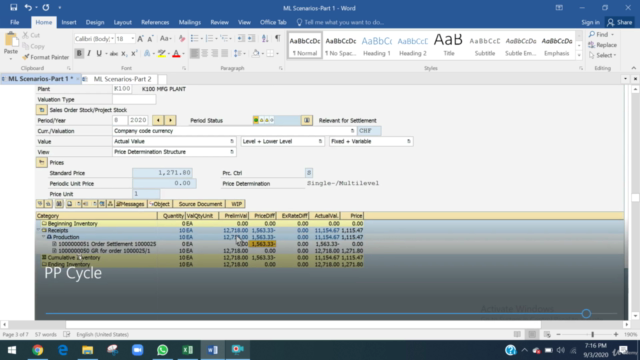Viewport: 640px width, 360px height.
Task: Open the numbering list dropdown
Action: 216,38
